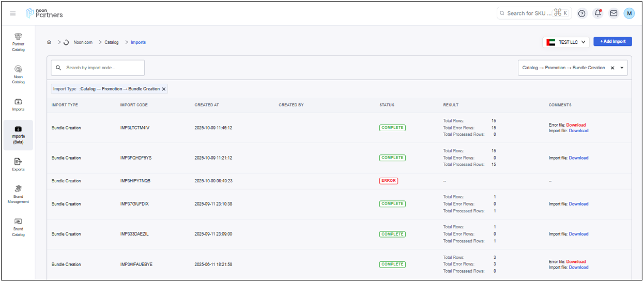644x281 pixels.
Task: Expand the TEST LLC store dropdown
Action: (566, 42)
